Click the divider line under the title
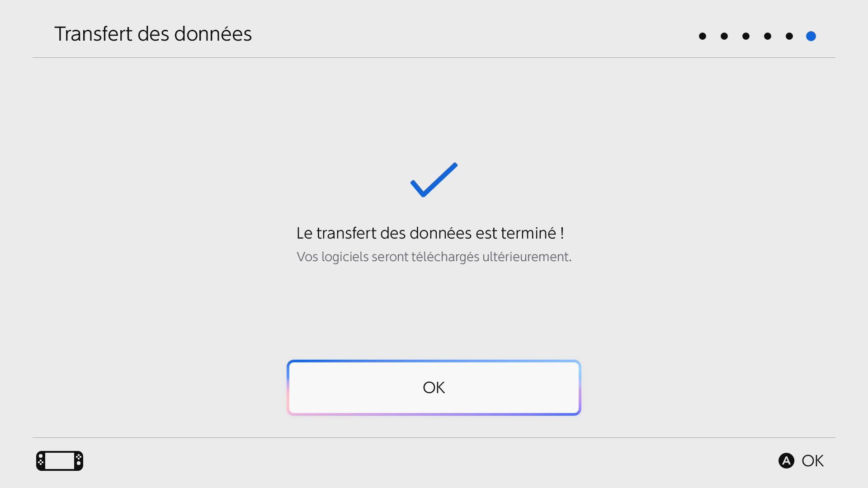The image size is (868, 488). [x=434, y=57]
